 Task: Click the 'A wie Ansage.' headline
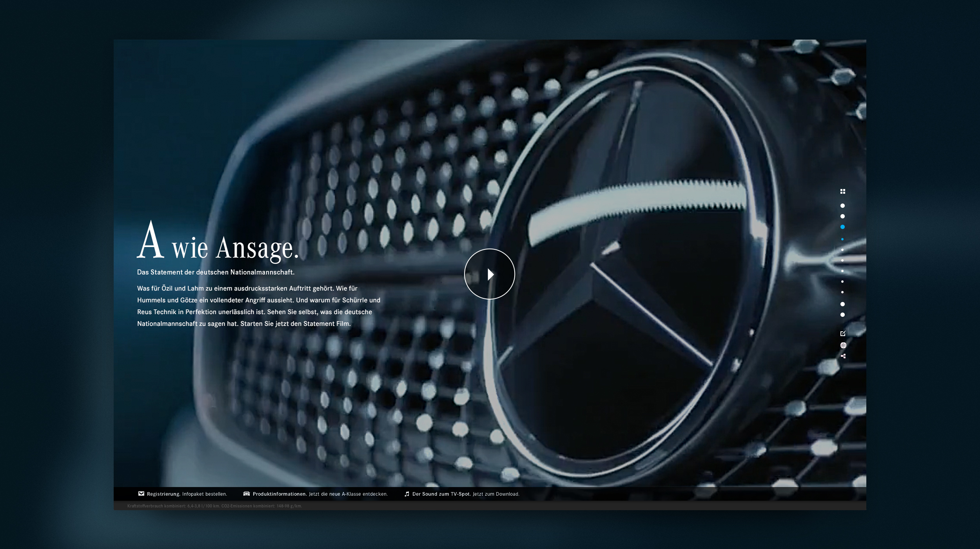point(218,241)
